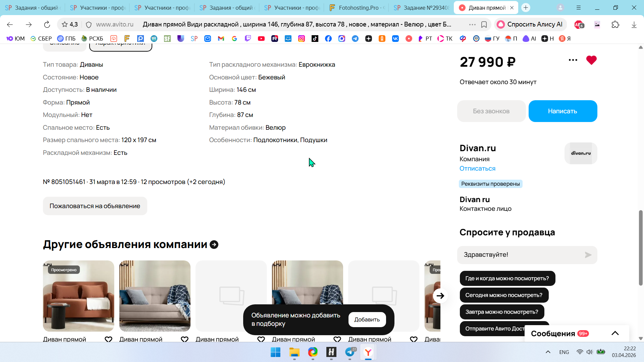Click the blue Написать button
Viewport: 644px width, 362px height.
pyautogui.click(x=563, y=111)
